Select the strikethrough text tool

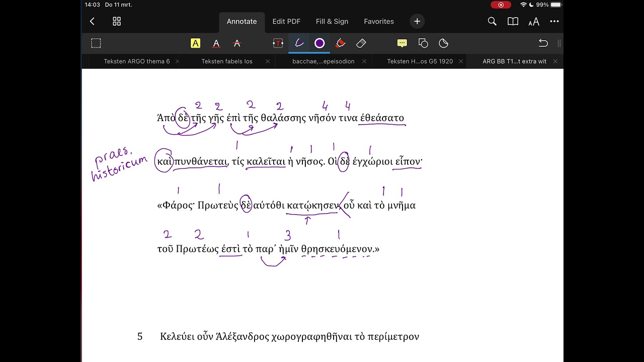click(x=237, y=43)
